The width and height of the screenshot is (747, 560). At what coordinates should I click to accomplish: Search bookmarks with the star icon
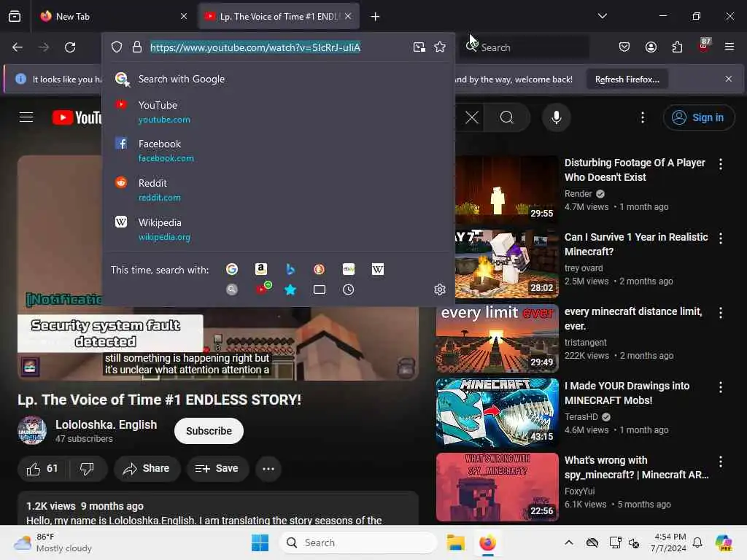pos(290,289)
